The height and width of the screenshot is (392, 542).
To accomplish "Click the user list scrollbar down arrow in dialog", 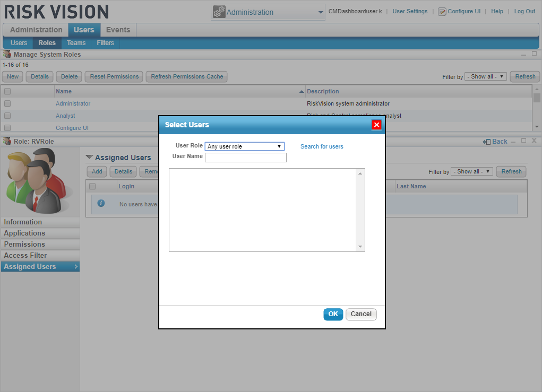I will pos(360,247).
